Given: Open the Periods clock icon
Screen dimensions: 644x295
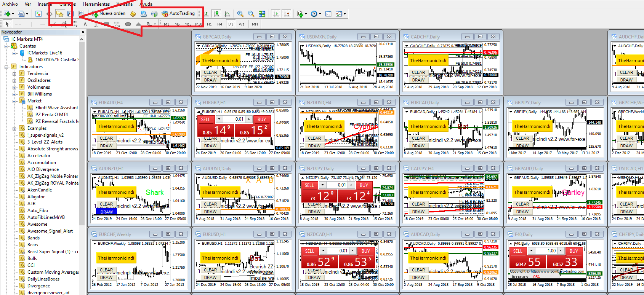Looking at the screenshot, I should coord(314,14).
